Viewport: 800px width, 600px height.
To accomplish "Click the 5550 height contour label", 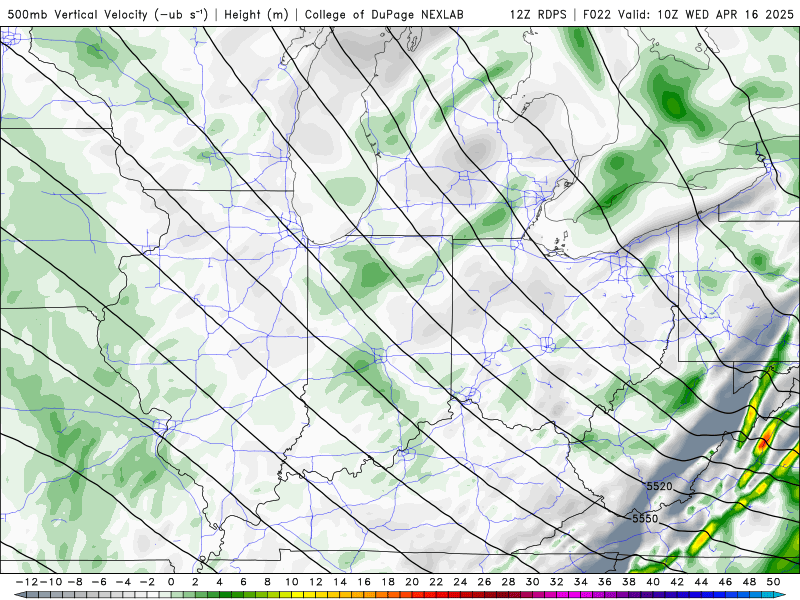I will tap(645, 518).
